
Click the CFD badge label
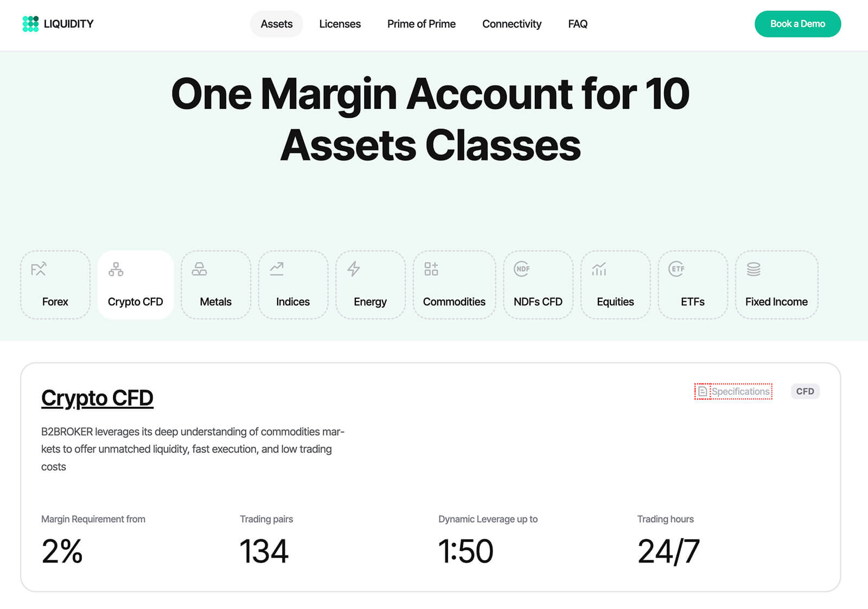(805, 392)
